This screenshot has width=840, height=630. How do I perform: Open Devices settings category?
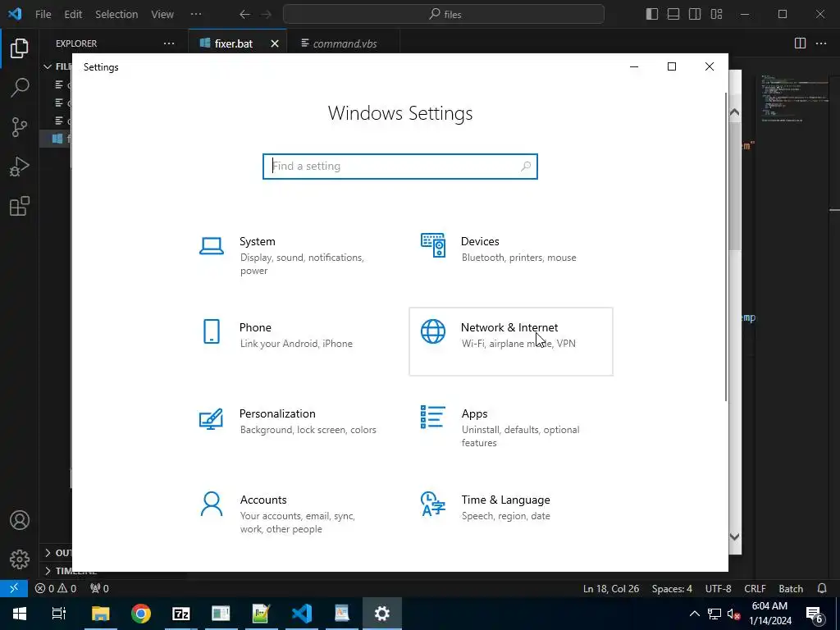coord(511,255)
